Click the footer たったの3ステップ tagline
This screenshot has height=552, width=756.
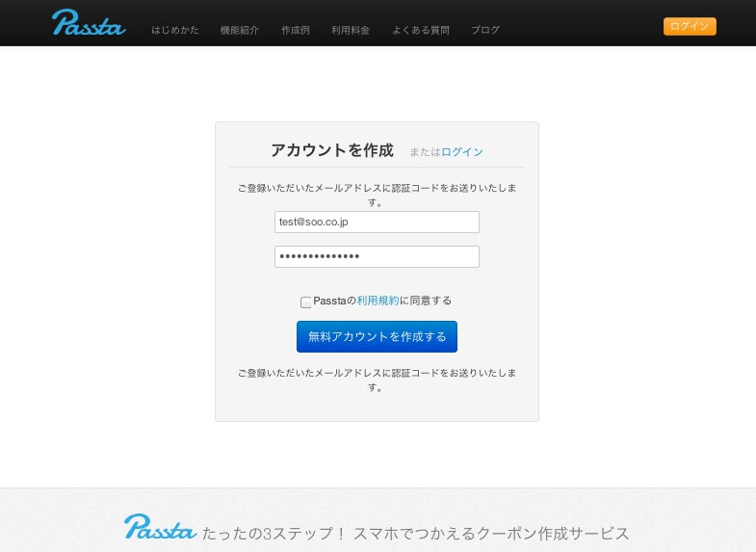coord(415,533)
